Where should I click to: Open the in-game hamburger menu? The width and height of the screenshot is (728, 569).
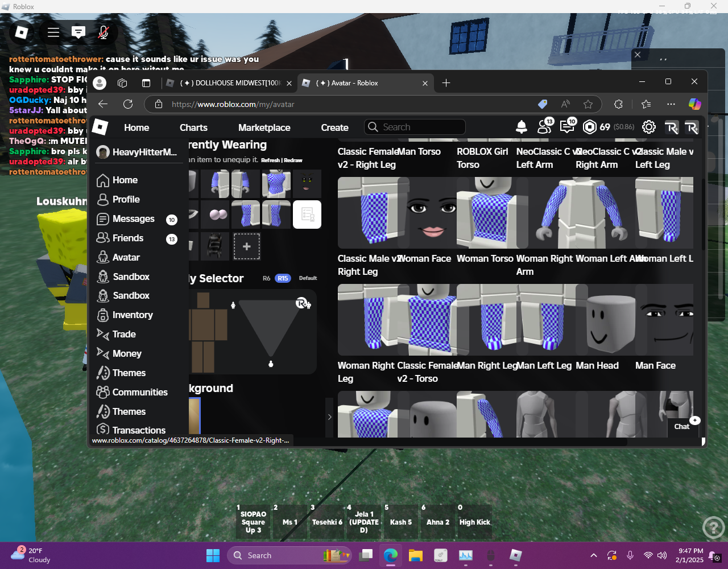click(x=53, y=32)
